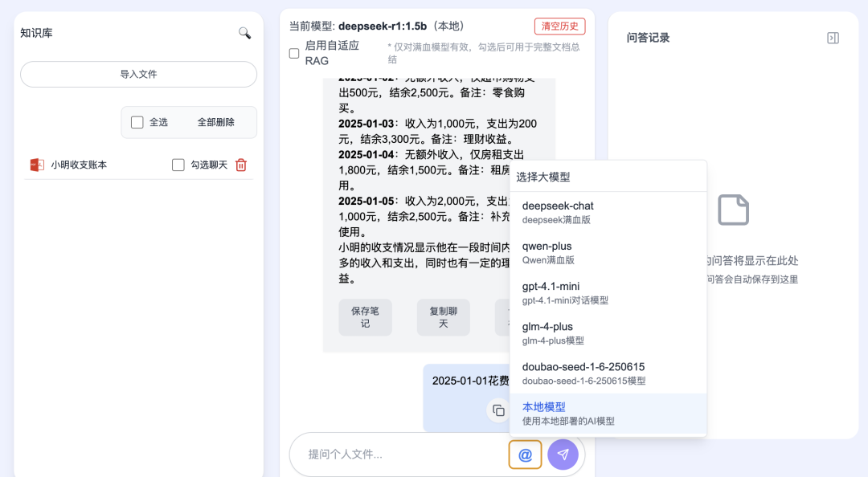Enable the 启用自适应 RAG checkbox
The width and height of the screenshot is (868, 477).
click(x=294, y=53)
